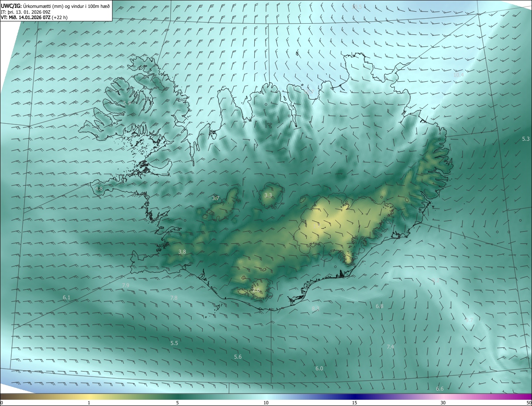
Task: Click the 'VT: Mið. 14.01.2026 07Z (+22 h)' line
Action: tap(34, 17)
